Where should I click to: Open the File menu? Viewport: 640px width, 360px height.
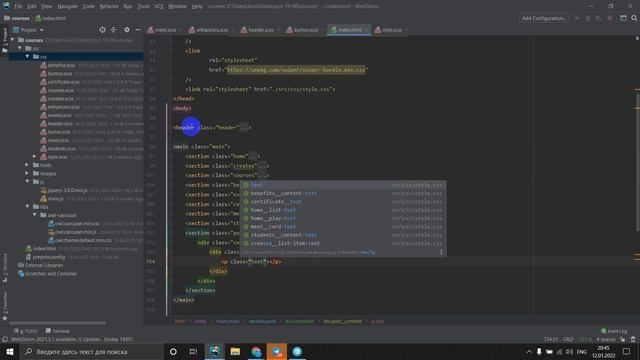pos(18,6)
